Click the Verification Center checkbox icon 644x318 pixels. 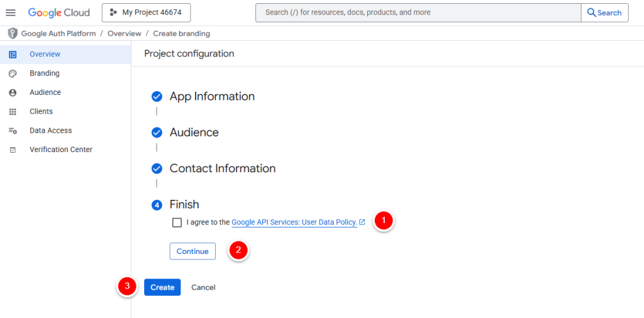[13, 150]
